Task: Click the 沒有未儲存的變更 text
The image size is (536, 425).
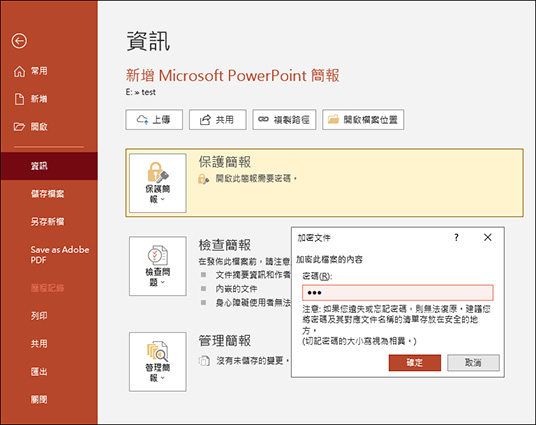Action: tap(253, 361)
